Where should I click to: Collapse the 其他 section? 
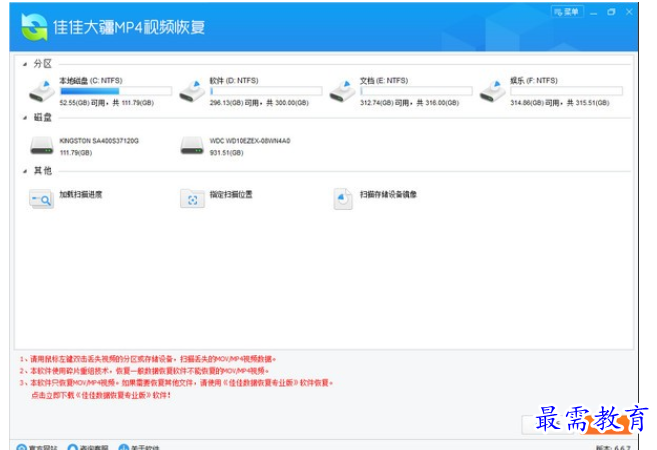pyautogui.click(x=25, y=171)
